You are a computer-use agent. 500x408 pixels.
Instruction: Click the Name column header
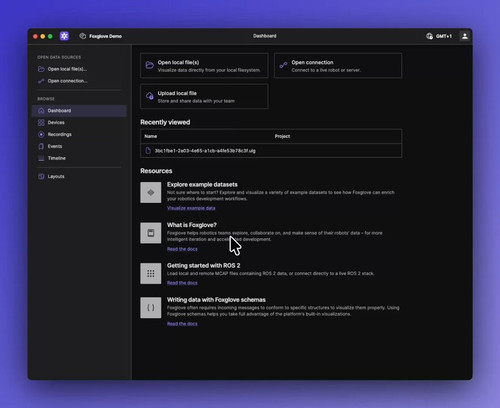[151, 136]
